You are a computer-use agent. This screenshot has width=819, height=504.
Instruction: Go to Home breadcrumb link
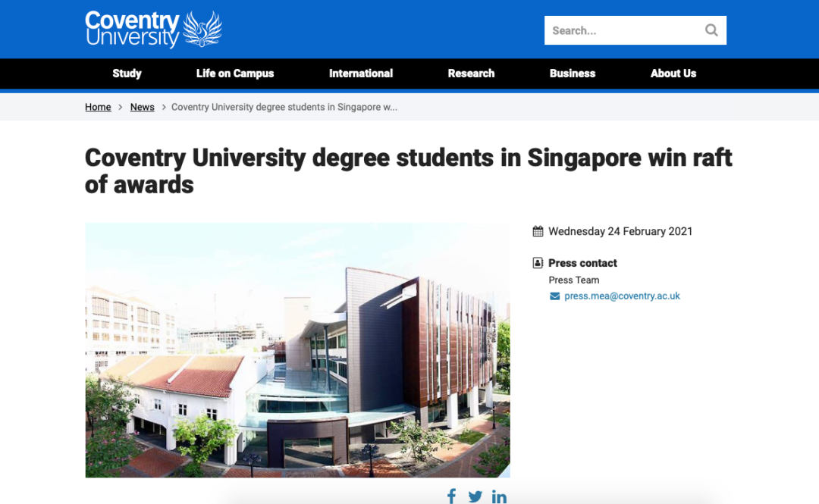98,107
